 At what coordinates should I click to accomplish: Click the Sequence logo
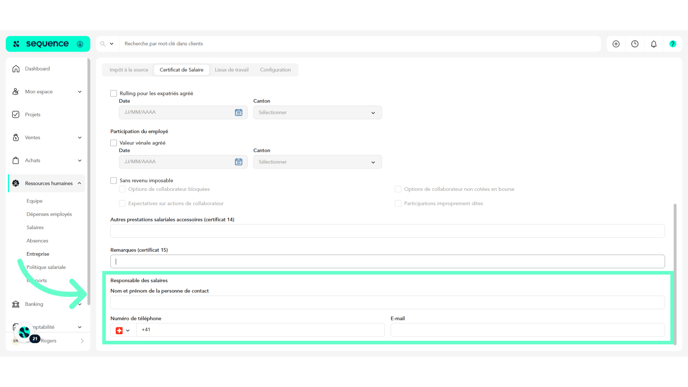pos(42,44)
